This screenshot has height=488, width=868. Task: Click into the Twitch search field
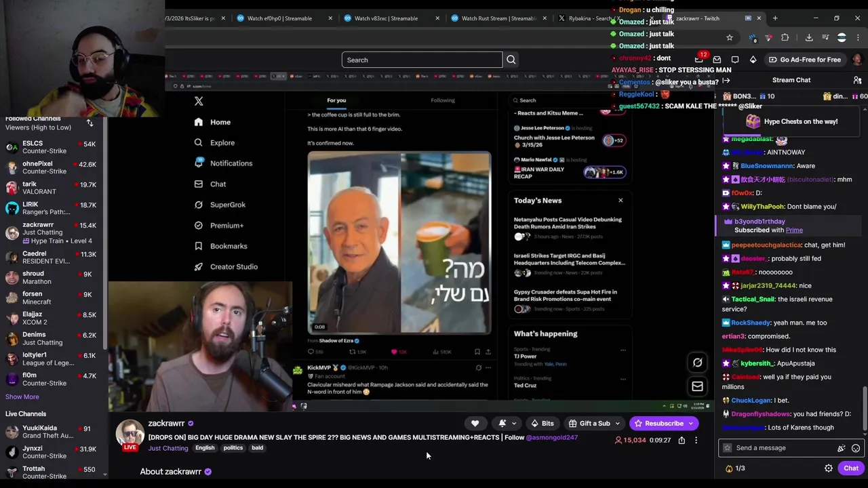coord(422,60)
